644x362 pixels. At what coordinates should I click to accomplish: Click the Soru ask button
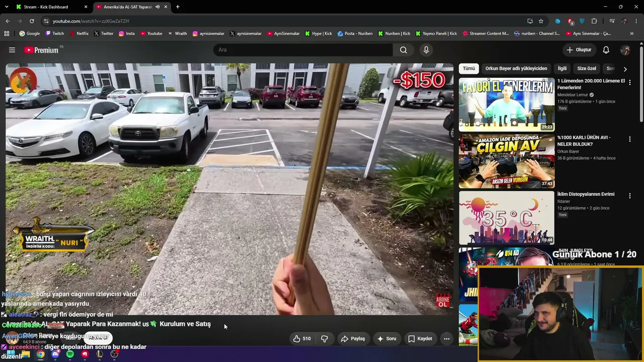click(386, 339)
